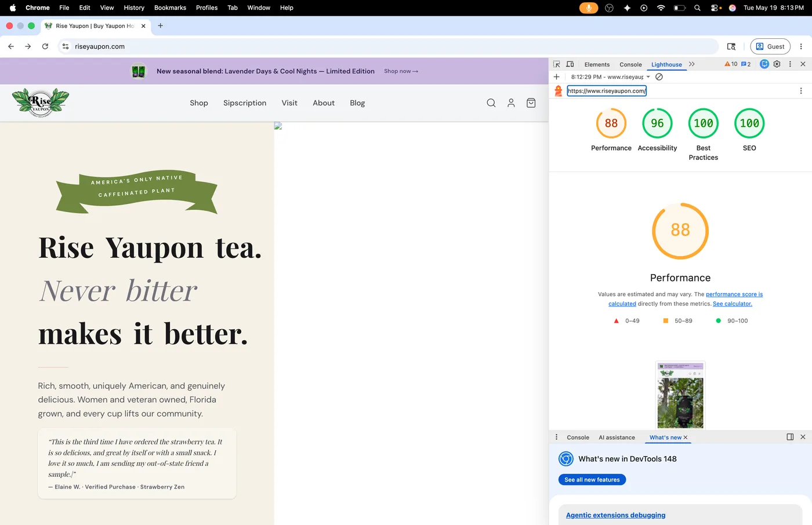Reload the page
This screenshot has width=812, height=525.
(x=45, y=46)
